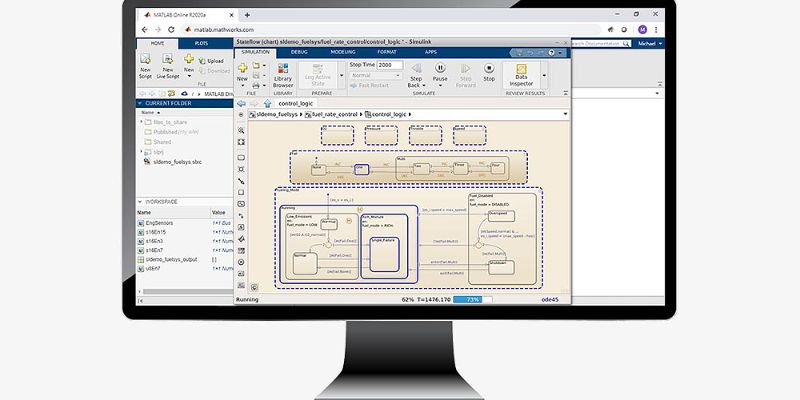
Task: Select the default transition tool in palette
Action: click(241, 181)
